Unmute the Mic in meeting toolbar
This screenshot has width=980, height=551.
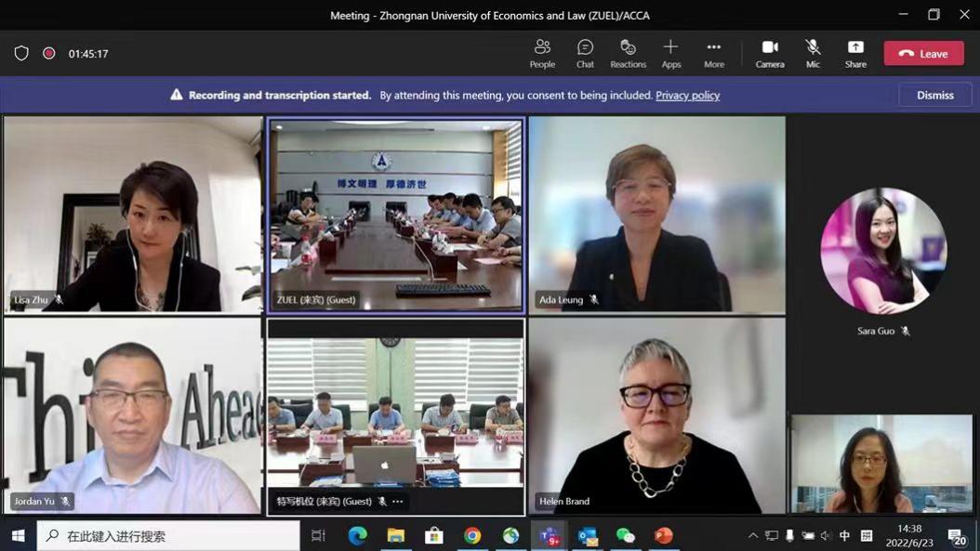pos(813,53)
